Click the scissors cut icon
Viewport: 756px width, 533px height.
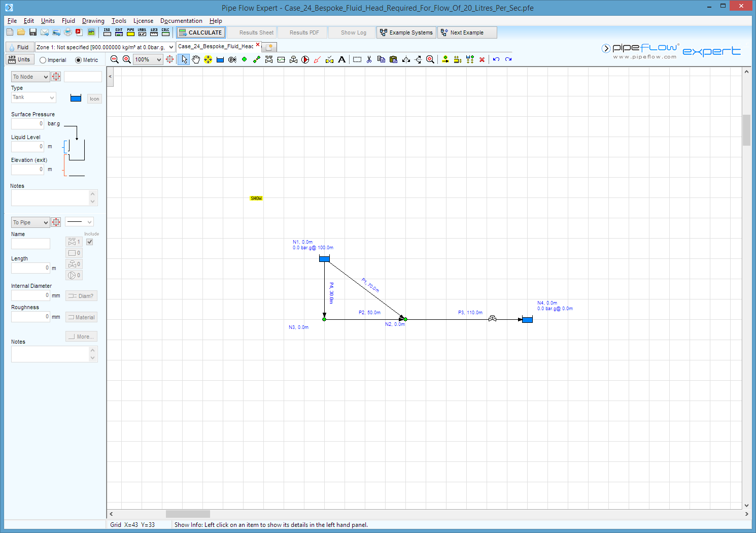point(369,59)
